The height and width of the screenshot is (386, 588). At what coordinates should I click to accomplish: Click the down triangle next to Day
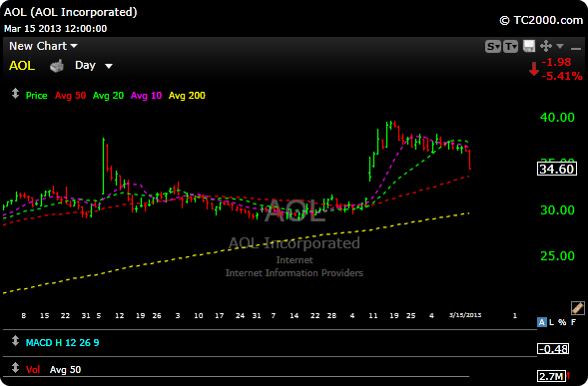point(109,67)
